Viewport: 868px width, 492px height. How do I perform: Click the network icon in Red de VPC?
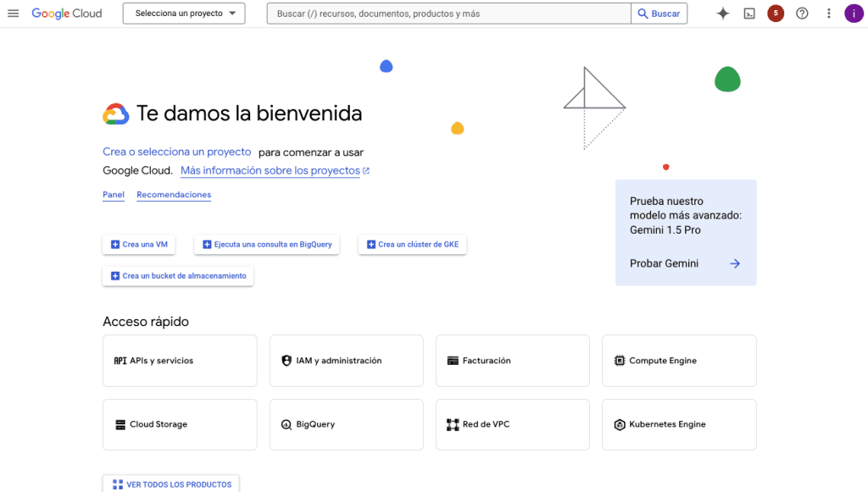pyautogui.click(x=453, y=424)
